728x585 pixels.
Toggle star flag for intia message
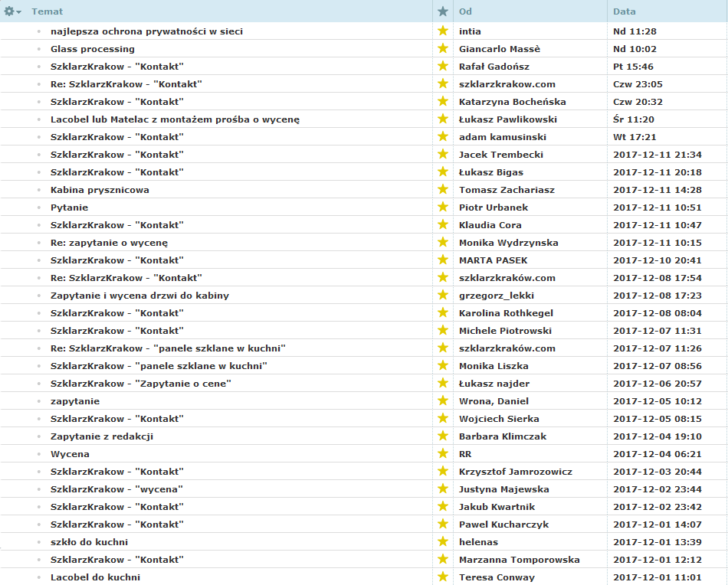click(x=443, y=31)
